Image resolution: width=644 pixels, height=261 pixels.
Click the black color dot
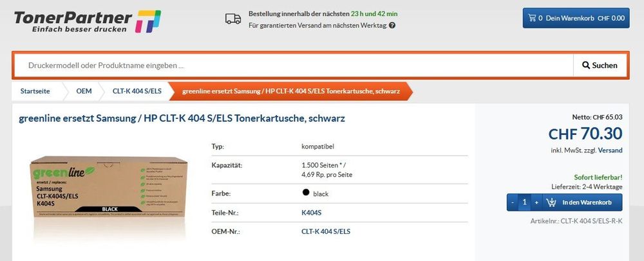click(305, 192)
